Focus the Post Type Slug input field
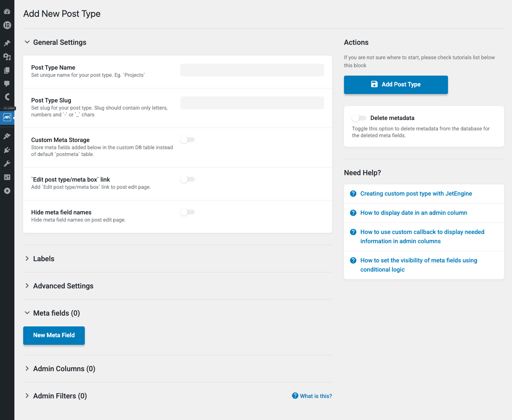This screenshot has height=420, width=512. (x=252, y=103)
